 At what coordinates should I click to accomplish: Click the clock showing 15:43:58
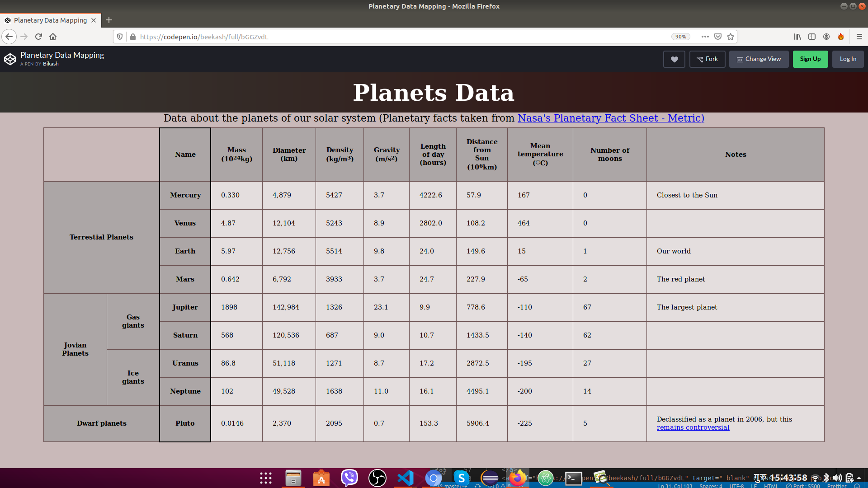[788, 478]
